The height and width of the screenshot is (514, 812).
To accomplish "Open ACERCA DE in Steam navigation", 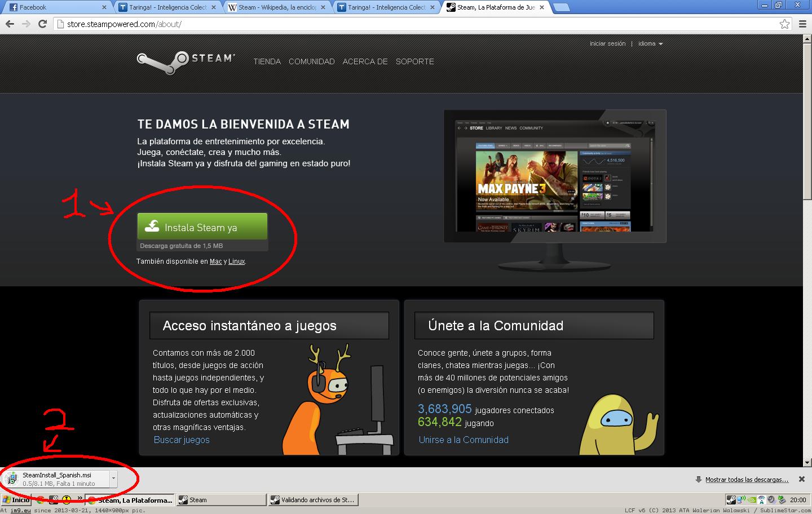I will [x=365, y=61].
